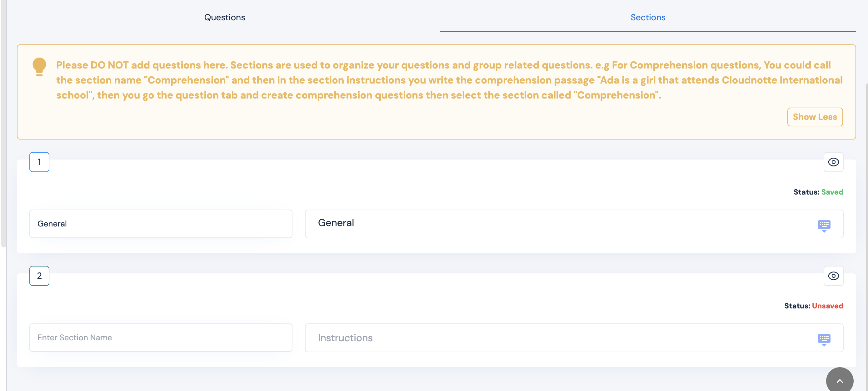Switch to the Questions tab
The width and height of the screenshot is (868, 391).
tap(224, 17)
